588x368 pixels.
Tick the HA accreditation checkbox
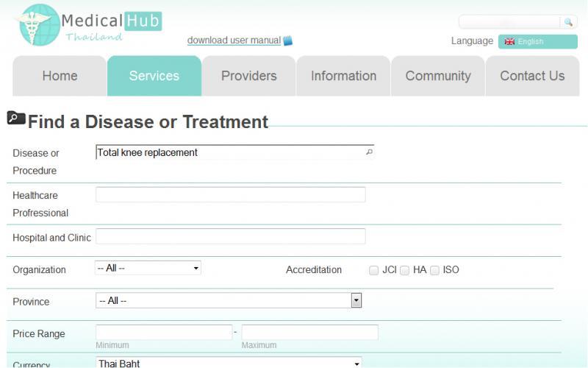tap(404, 270)
